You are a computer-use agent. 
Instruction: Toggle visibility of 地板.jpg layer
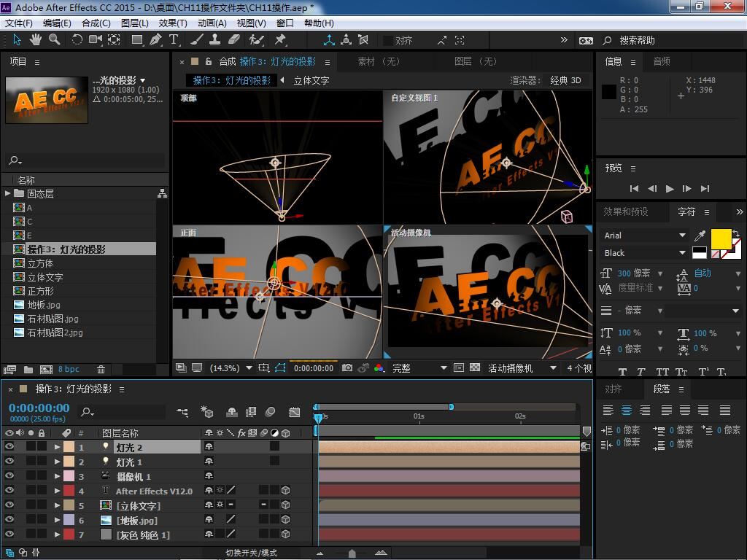9,520
